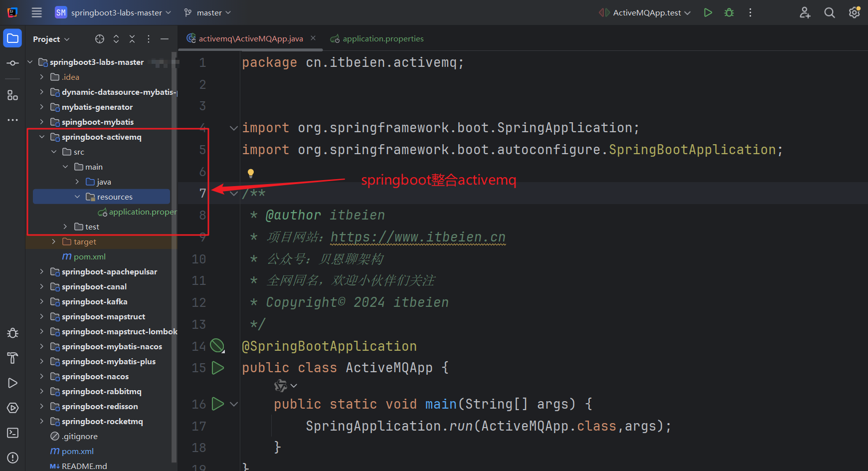Image resolution: width=868 pixels, height=471 pixels.
Task: Open Project panel options menu
Action: (149, 39)
